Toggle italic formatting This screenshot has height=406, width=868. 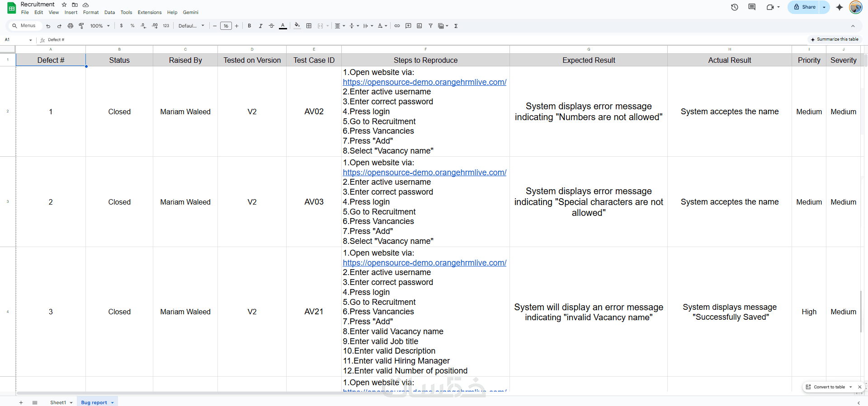[x=260, y=26]
